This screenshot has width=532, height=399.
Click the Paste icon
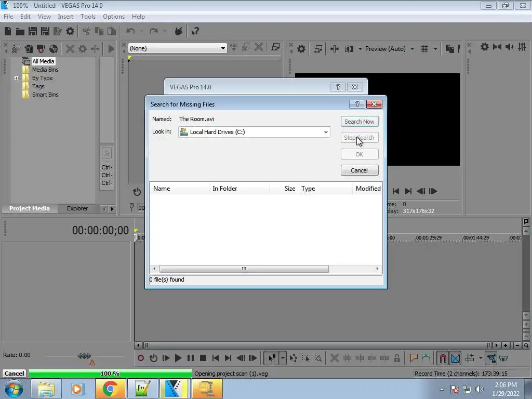coord(112,31)
